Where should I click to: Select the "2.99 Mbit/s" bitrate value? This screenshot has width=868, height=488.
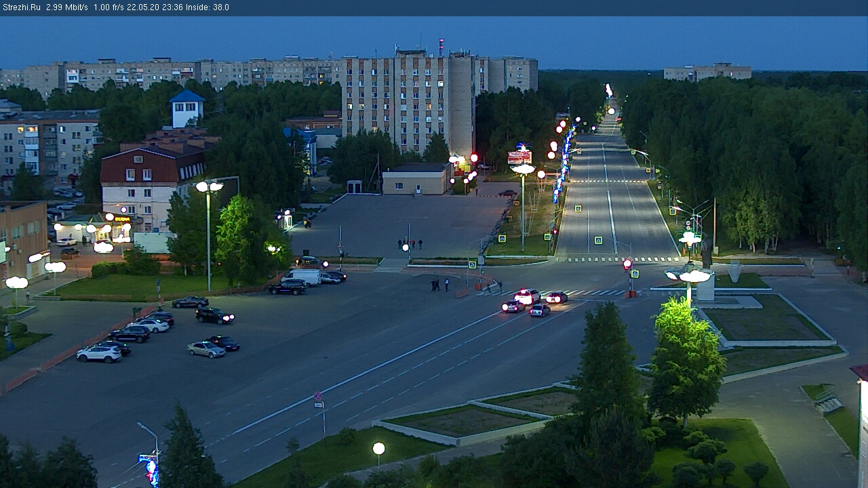tap(67, 7)
